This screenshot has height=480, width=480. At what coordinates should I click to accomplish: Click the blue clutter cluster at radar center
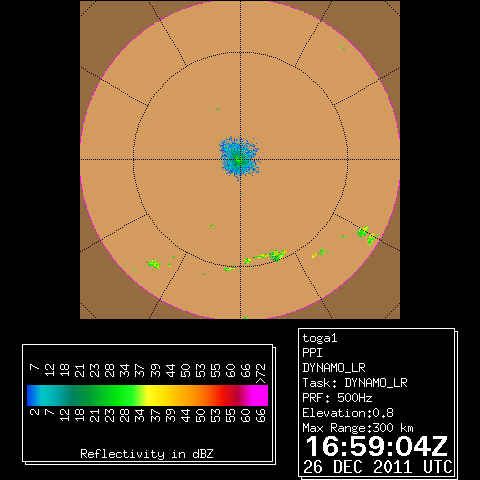[x=239, y=157]
